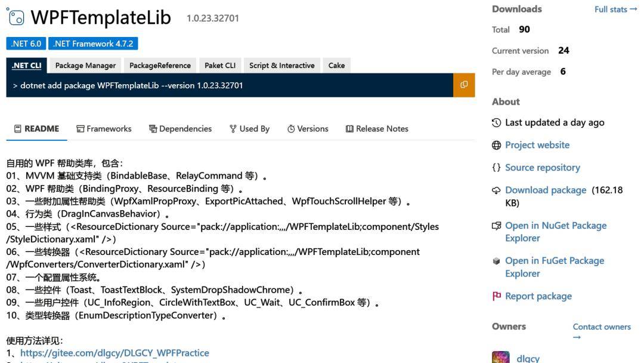Click the curly braces Source repository icon

[x=496, y=168]
